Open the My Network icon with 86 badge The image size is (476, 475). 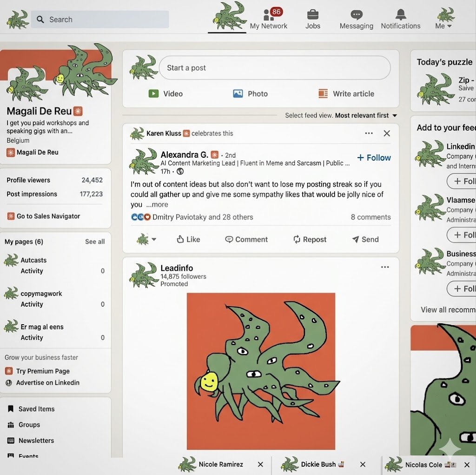[x=268, y=18]
